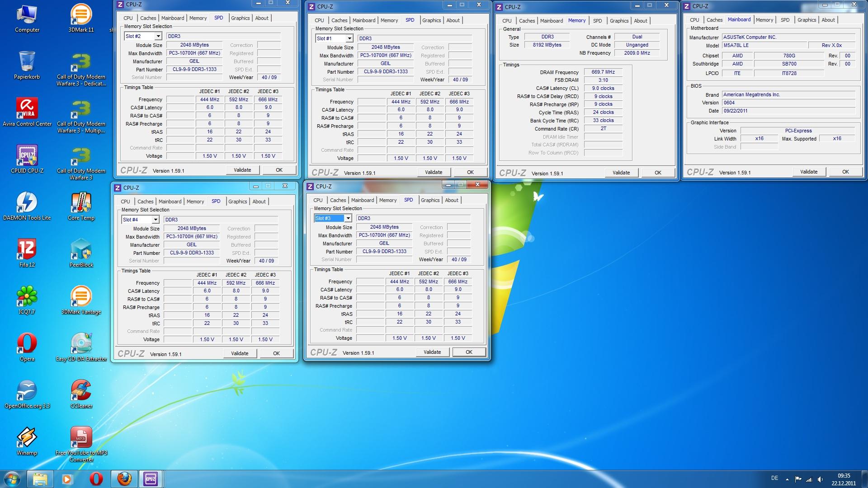
Task: Select the Winamp desktop icon
Action: tap(27, 441)
